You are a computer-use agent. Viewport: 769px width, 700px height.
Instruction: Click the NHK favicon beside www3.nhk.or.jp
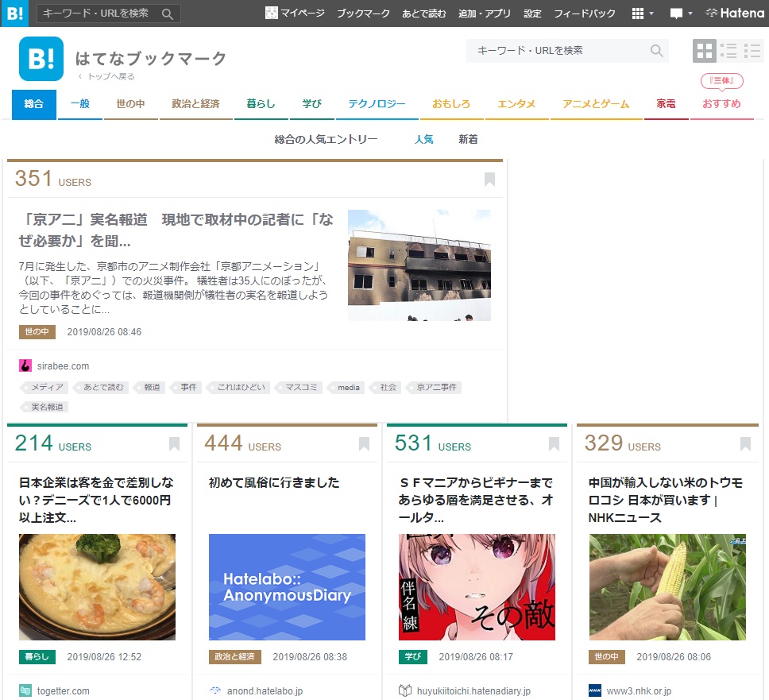(x=595, y=690)
